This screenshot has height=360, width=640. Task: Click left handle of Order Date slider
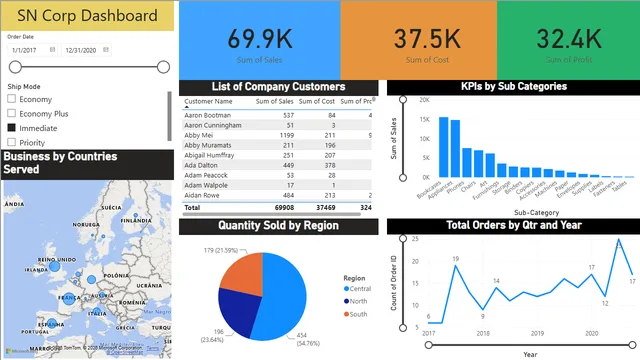[x=15, y=67]
